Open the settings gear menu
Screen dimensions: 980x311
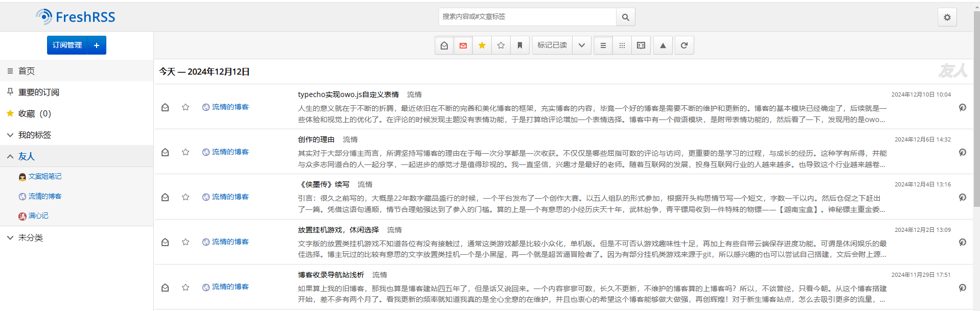click(947, 17)
